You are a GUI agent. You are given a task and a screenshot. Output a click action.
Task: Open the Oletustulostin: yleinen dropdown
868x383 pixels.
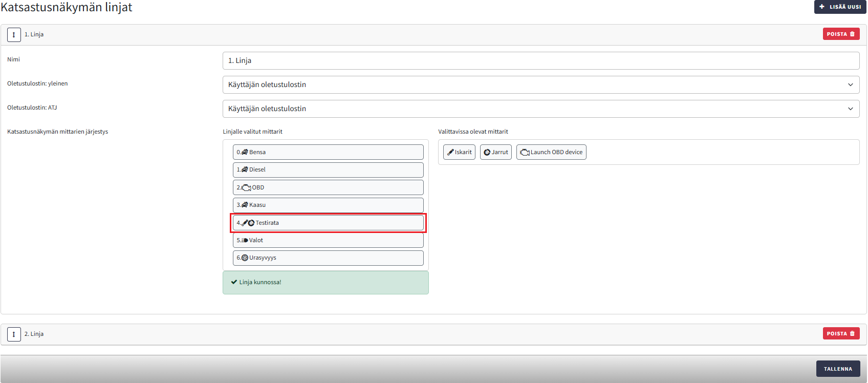540,84
